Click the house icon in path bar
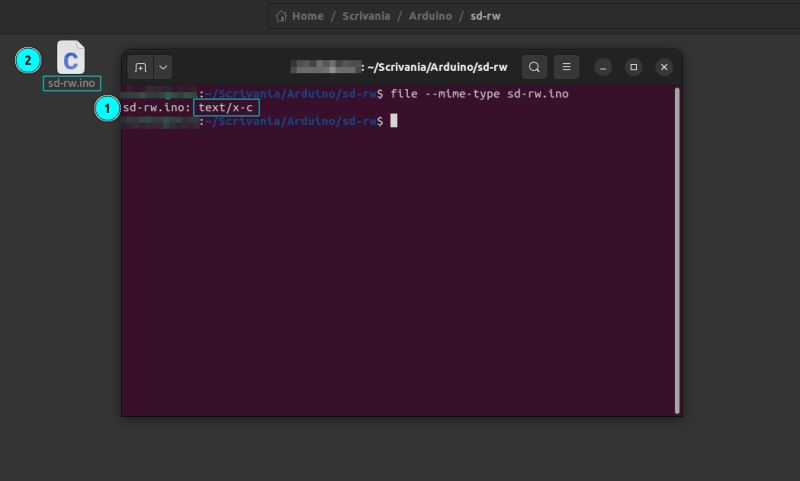800x481 pixels. (x=281, y=16)
